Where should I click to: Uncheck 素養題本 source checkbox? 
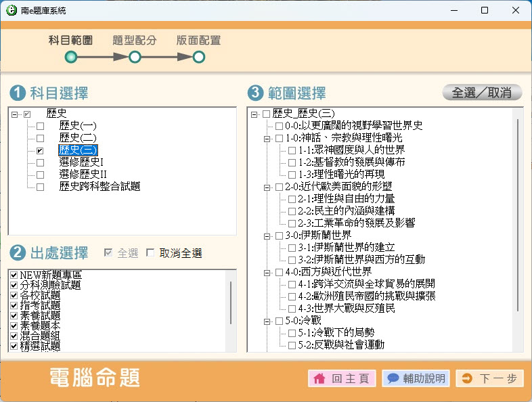[x=14, y=326]
